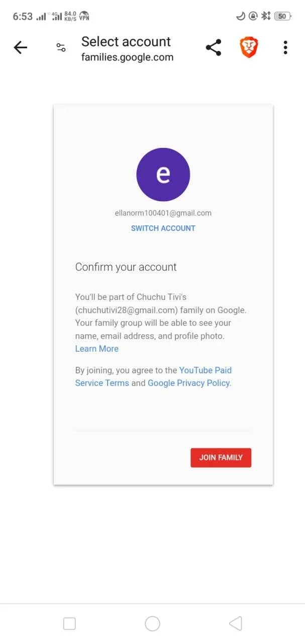The width and height of the screenshot is (305, 644).
Task: Tap the Android home circle button
Action: [x=152, y=624]
